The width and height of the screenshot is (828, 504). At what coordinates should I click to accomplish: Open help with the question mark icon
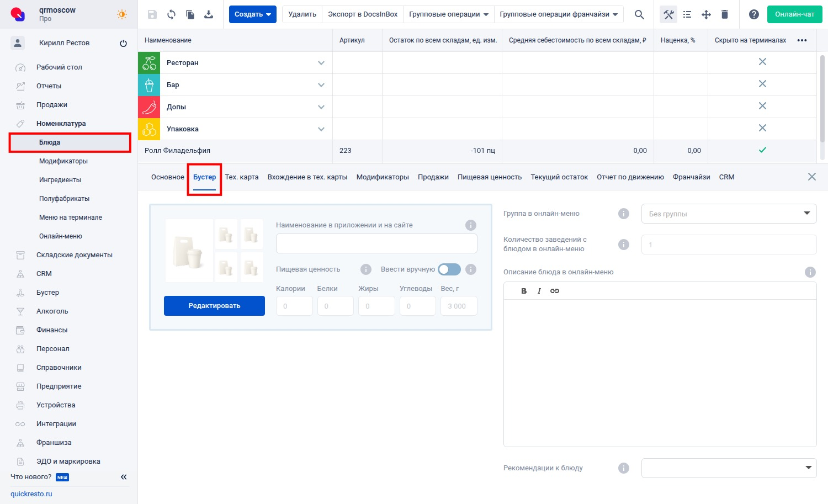tap(753, 14)
